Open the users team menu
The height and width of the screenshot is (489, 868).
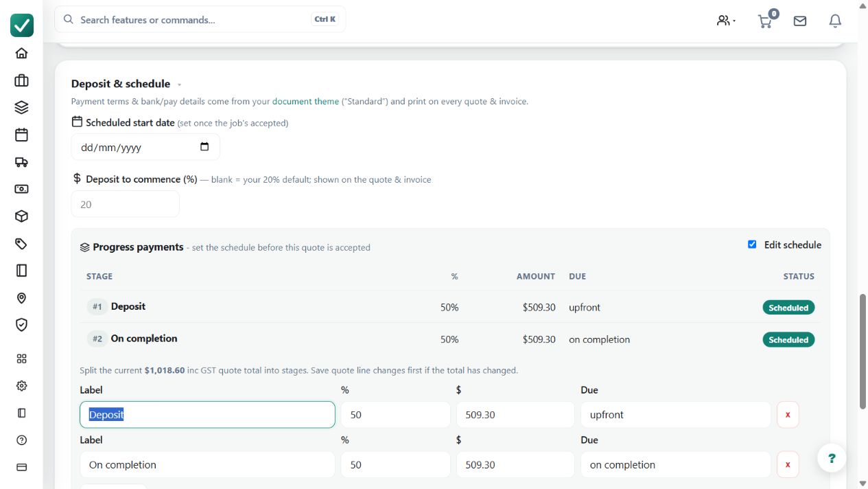click(726, 21)
